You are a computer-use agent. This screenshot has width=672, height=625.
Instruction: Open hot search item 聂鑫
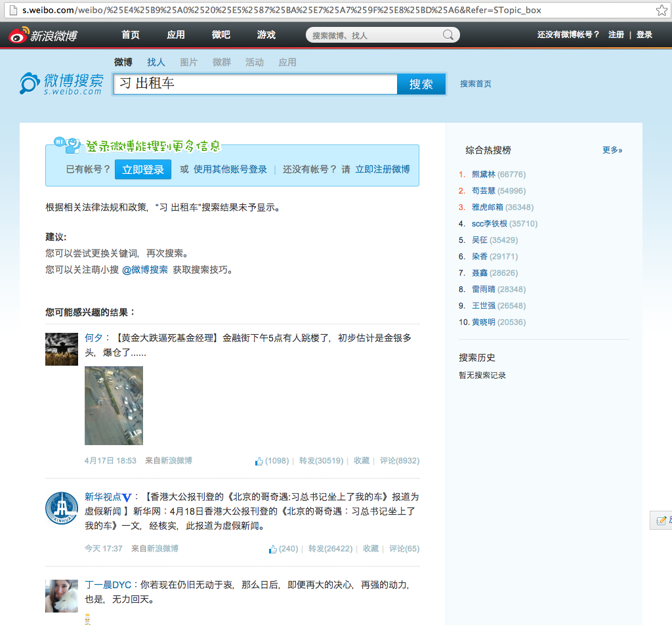(x=480, y=272)
